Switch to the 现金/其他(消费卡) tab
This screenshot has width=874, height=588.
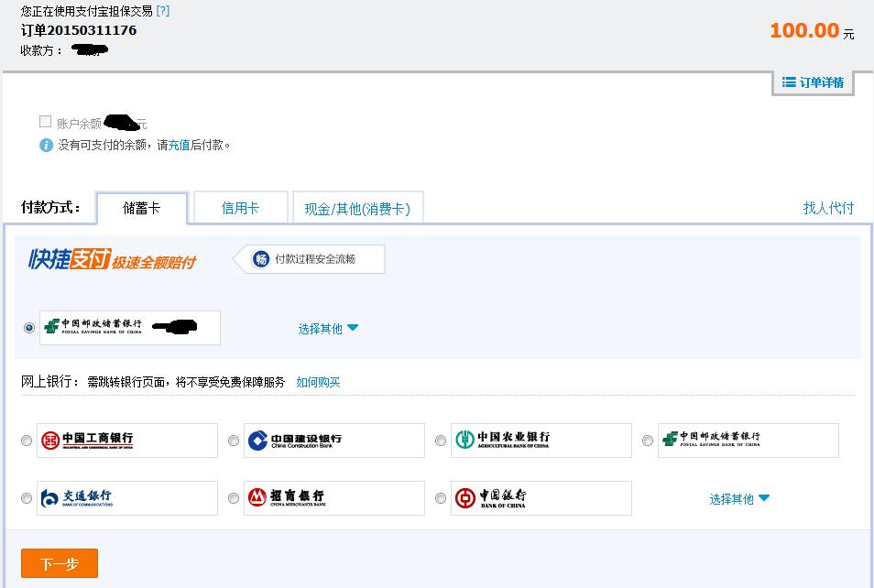coord(358,209)
